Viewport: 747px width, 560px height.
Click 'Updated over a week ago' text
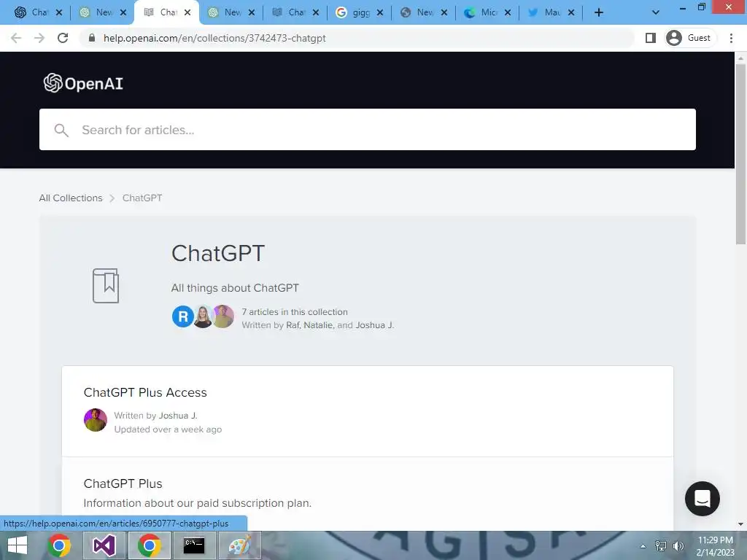coord(168,429)
